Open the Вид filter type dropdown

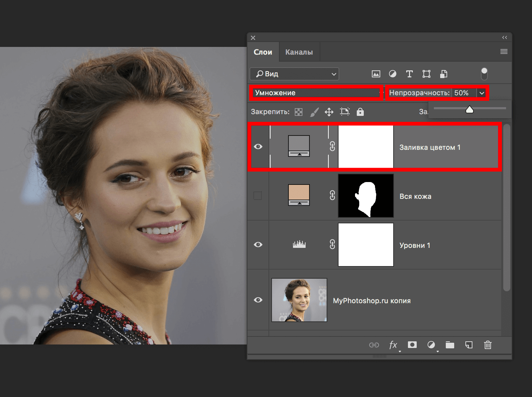[294, 74]
